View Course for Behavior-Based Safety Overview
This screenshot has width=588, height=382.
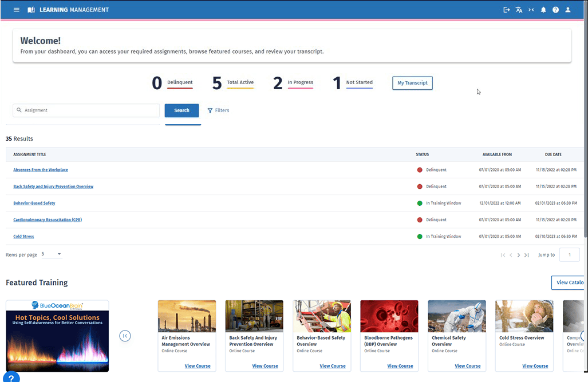(x=332, y=366)
